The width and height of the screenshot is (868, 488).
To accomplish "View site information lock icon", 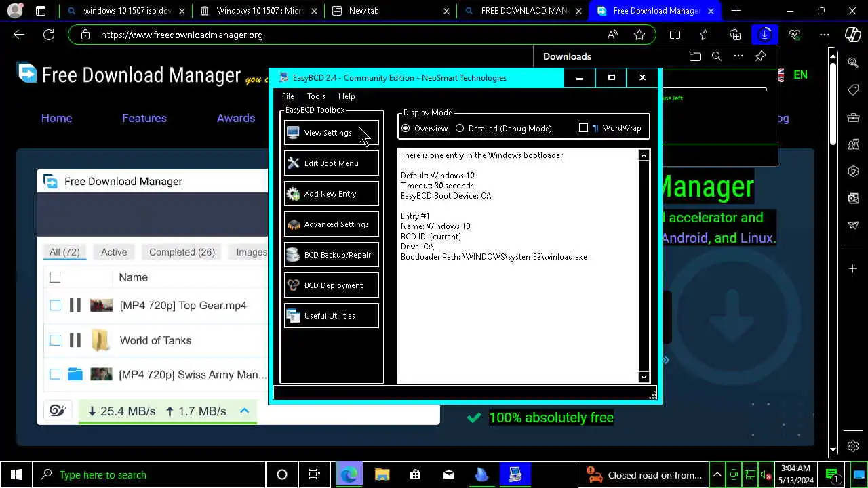I will coord(85,35).
